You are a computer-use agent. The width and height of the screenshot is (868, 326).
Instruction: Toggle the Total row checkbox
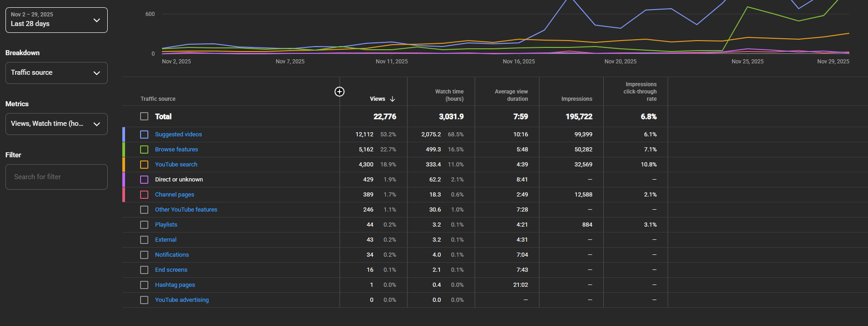[x=144, y=117]
